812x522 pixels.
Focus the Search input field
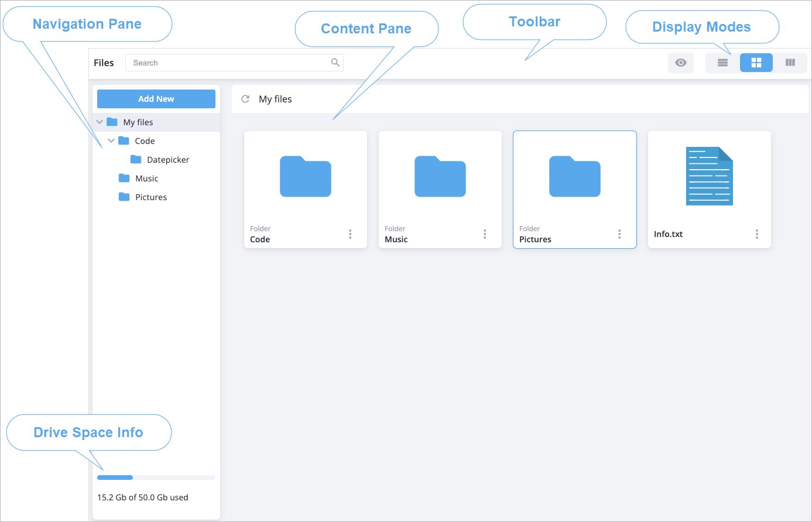click(228, 63)
